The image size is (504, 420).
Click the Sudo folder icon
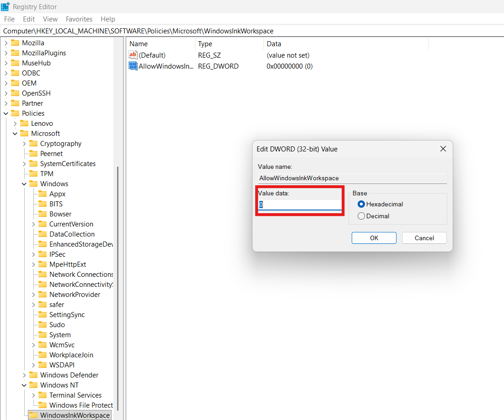tap(43, 324)
